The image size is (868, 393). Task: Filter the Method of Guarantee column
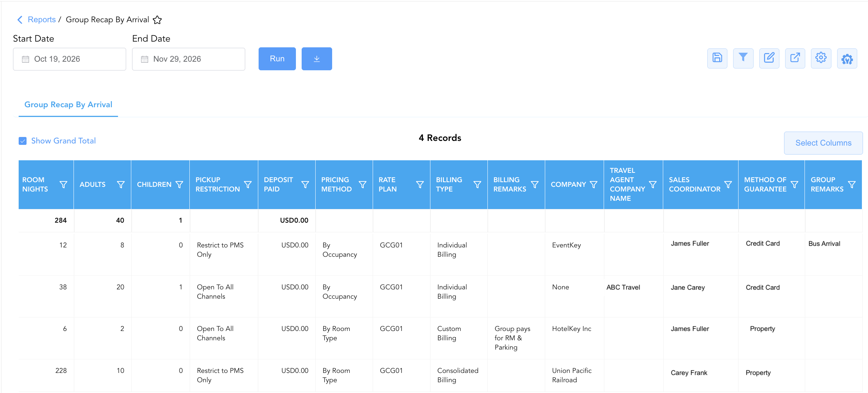click(794, 184)
